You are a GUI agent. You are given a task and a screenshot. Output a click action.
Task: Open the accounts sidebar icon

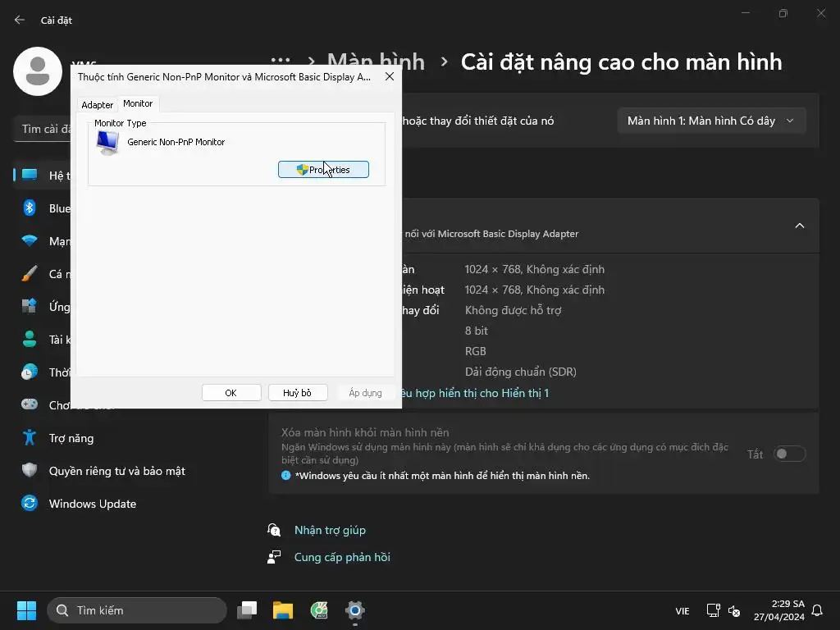tap(30, 339)
